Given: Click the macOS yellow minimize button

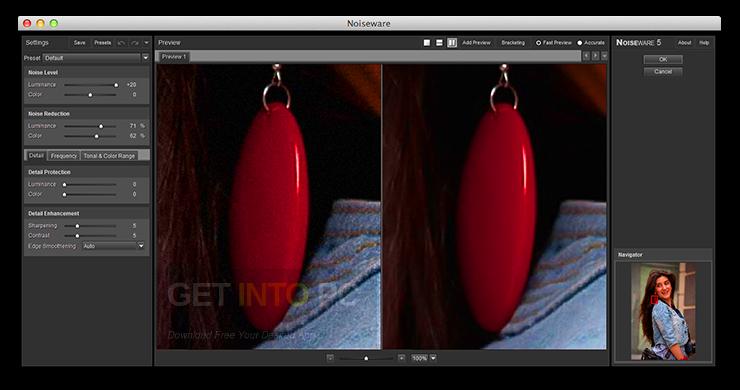Looking at the screenshot, I should [x=41, y=23].
